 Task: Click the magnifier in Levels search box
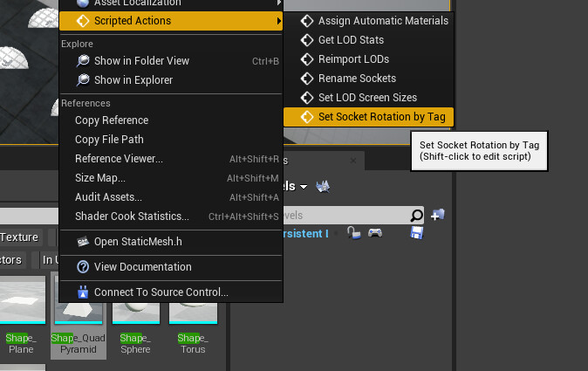(416, 216)
